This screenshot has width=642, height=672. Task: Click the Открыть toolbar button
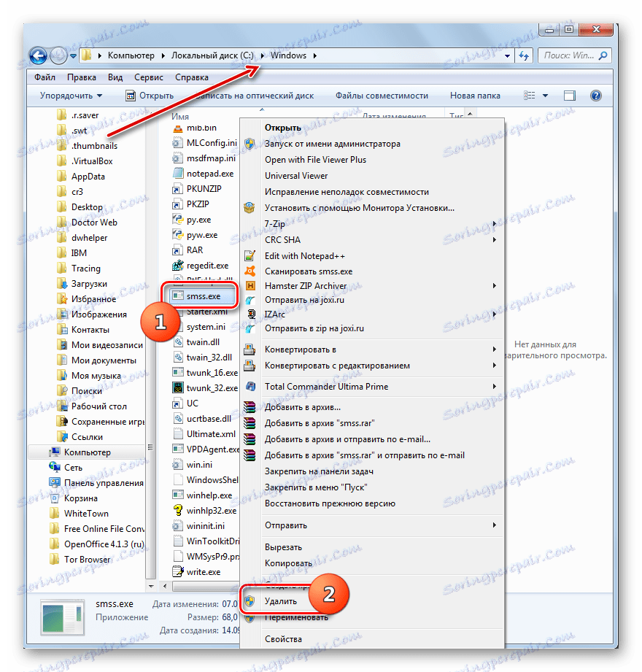150,96
